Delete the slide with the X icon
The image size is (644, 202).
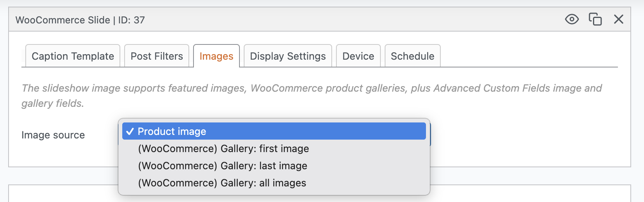618,19
